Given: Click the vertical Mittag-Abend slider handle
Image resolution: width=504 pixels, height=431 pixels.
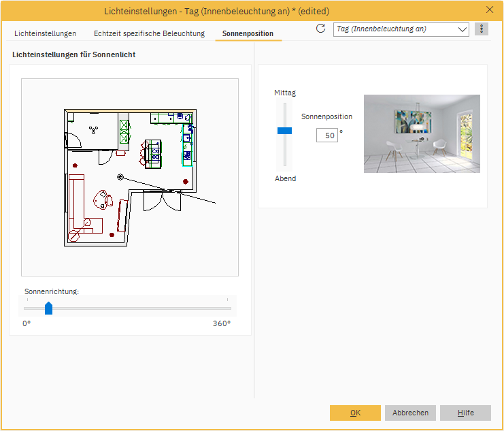Looking at the screenshot, I should (284, 130).
